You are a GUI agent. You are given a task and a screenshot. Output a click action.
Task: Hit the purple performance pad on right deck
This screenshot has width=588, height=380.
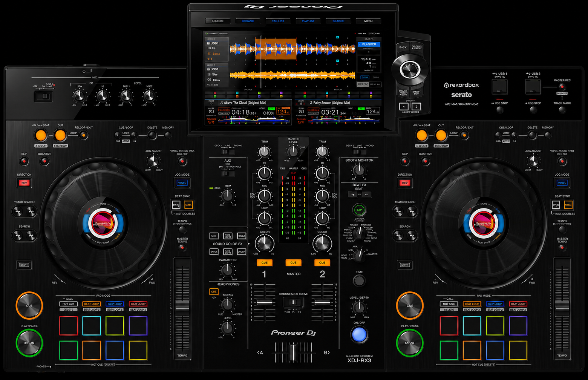click(518, 326)
